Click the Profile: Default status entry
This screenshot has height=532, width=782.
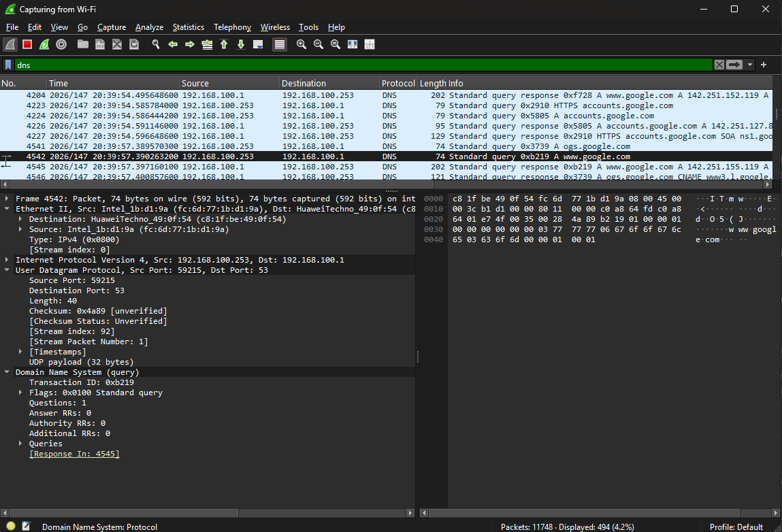pyautogui.click(x=736, y=527)
